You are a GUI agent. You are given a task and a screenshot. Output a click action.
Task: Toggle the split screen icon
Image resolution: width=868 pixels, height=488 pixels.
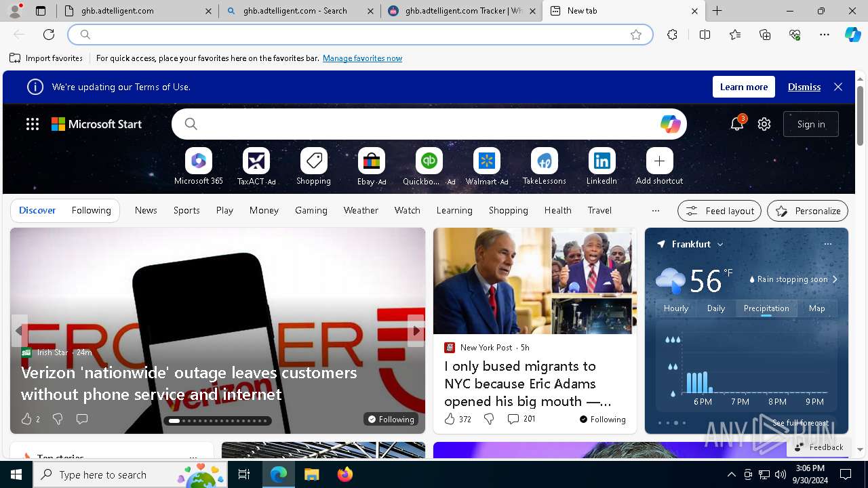[705, 35]
